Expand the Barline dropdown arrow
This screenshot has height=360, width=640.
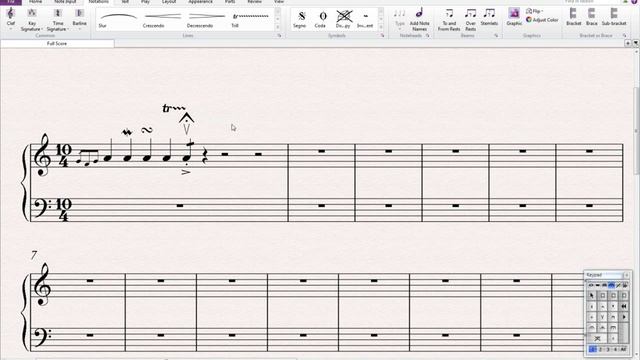point(80,29)
